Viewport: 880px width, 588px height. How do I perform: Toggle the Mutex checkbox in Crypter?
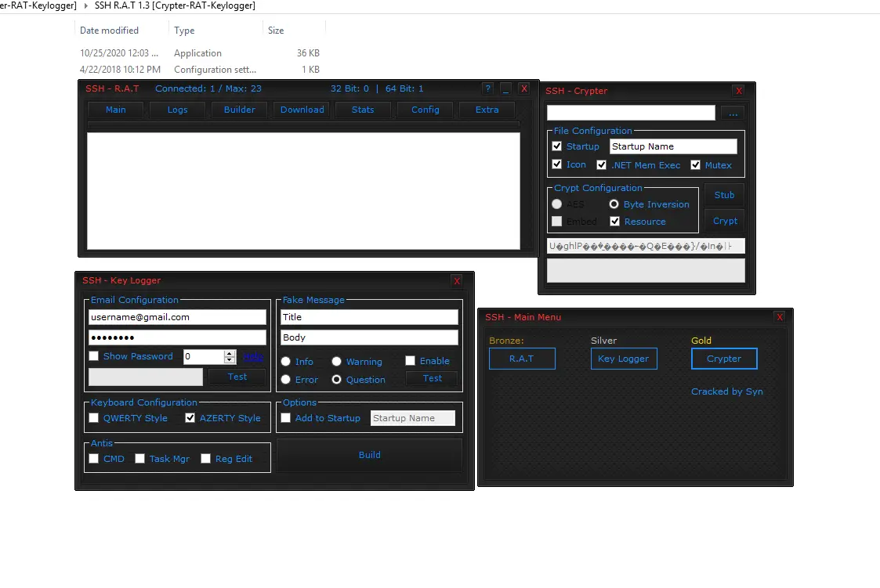tap(696, 164)
